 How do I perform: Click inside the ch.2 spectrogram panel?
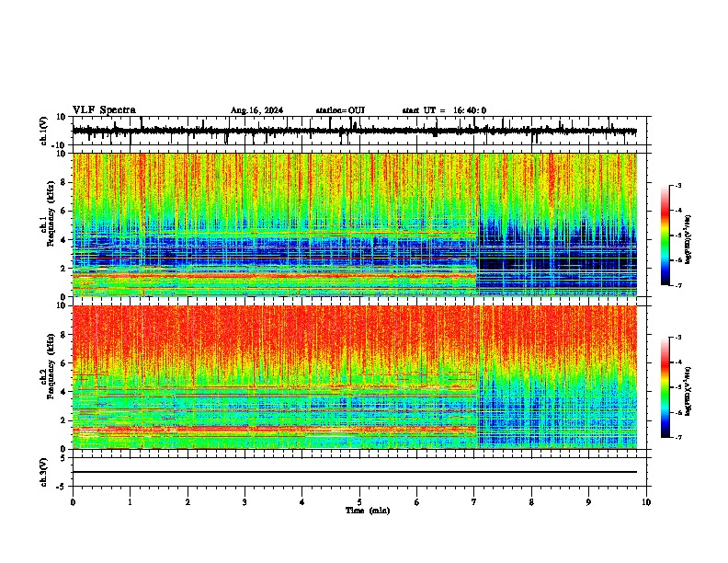pyautogui.click(x=354, y=377)
